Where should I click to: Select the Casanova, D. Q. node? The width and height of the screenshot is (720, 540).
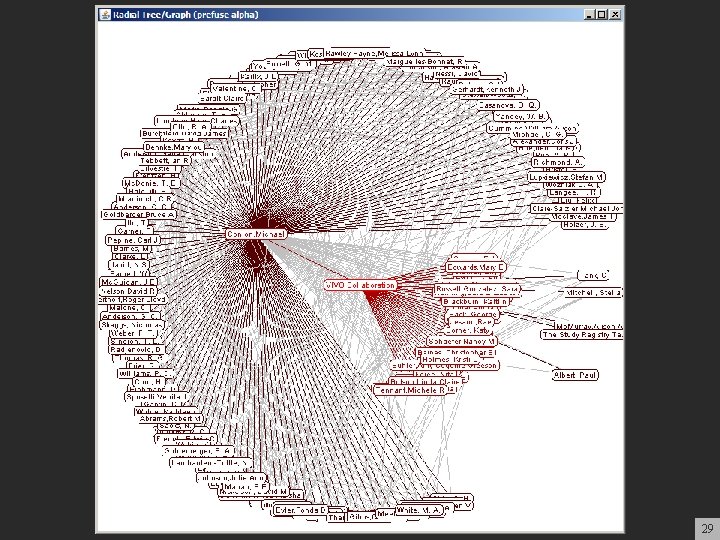507,105
